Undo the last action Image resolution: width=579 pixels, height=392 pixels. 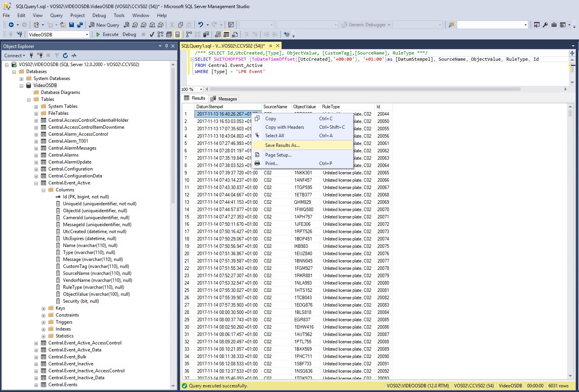(x=200, y=25)
